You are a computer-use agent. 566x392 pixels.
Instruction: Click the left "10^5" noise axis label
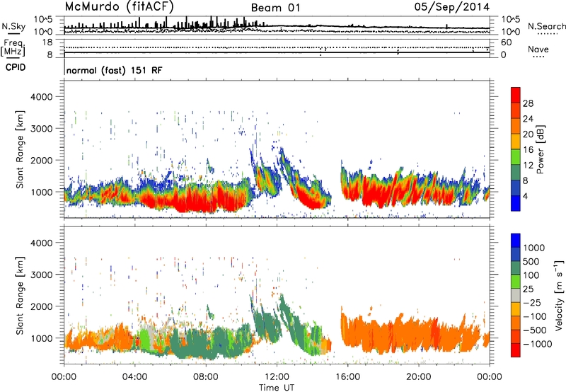43,19
